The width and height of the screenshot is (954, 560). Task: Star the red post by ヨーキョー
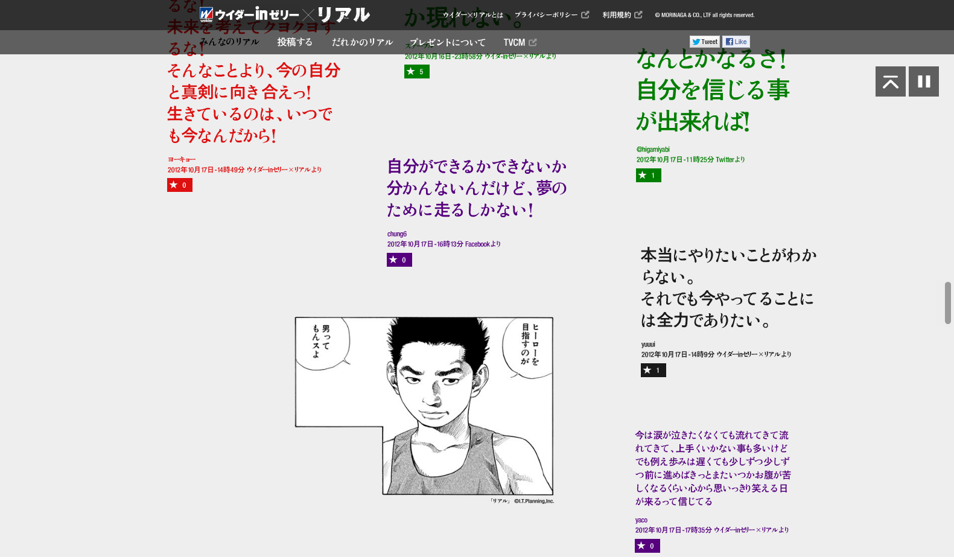[x=179, y=185]
